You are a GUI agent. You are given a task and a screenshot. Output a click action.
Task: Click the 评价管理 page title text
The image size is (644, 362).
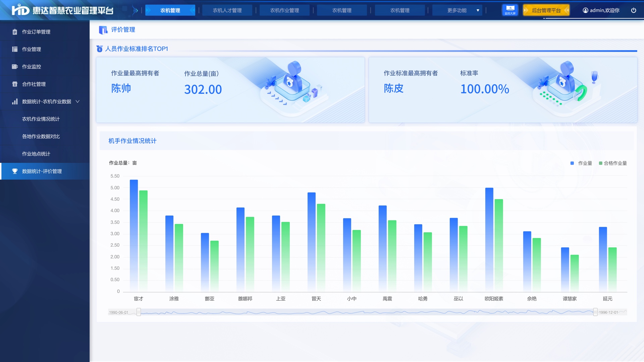click(123, 30)
